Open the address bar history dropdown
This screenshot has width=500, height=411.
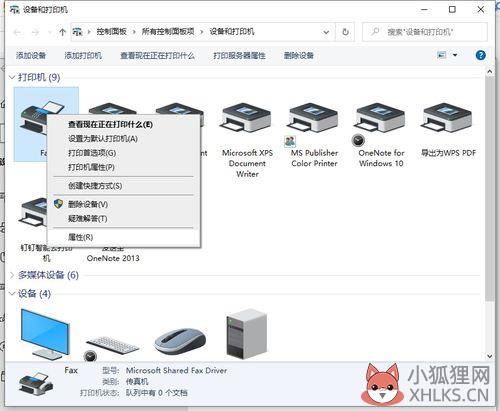326,32
